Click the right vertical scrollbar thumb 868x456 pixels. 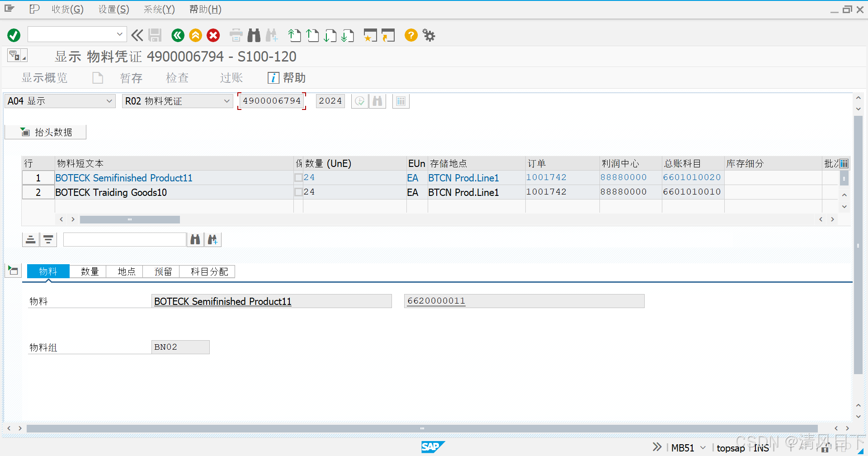[x=858, y=245]
